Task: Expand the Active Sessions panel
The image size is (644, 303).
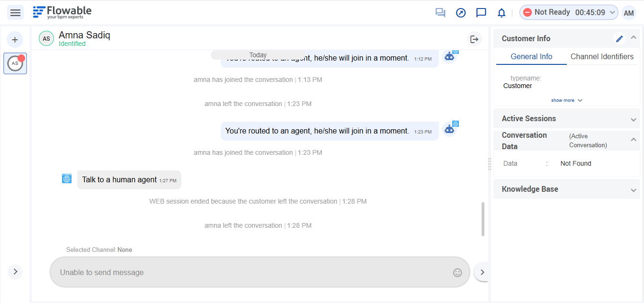Action: (633, 119)
